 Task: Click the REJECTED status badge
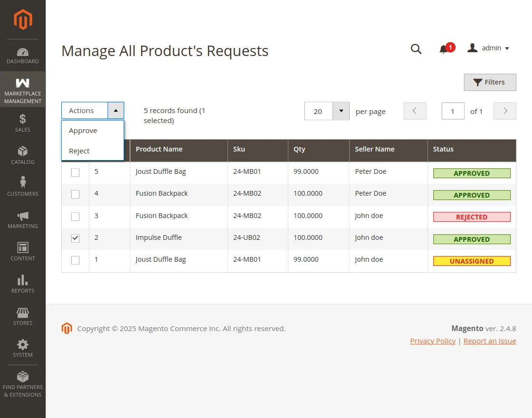coord(472,217)
